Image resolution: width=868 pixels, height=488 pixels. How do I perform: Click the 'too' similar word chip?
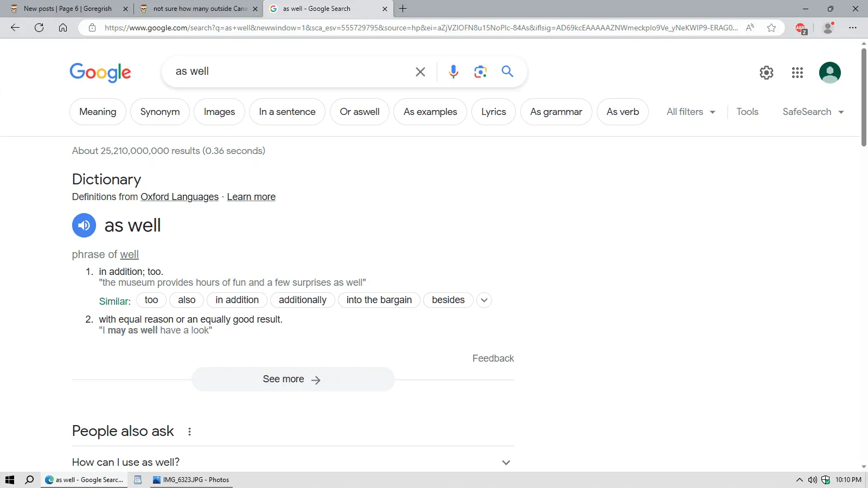click(x=151, y=300)
